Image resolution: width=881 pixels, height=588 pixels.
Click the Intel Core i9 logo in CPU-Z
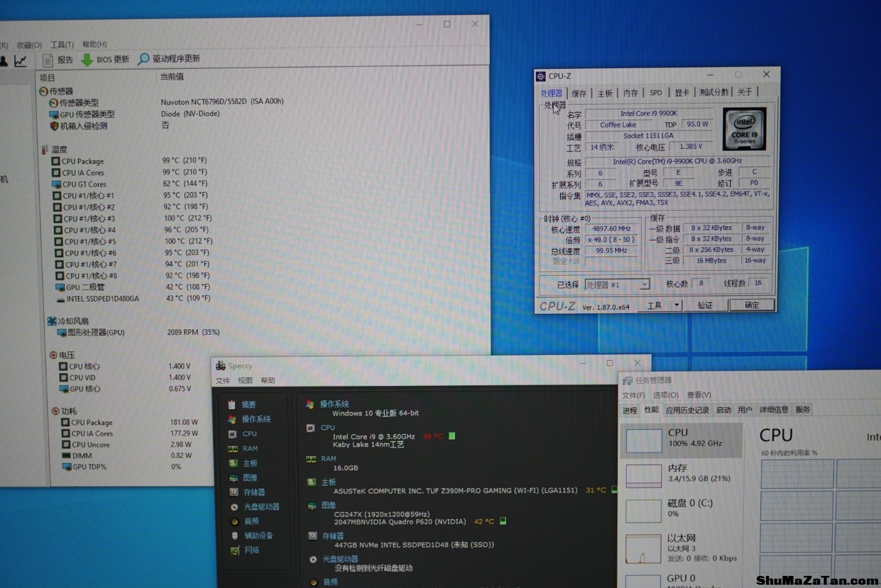[x=744, y=130]
